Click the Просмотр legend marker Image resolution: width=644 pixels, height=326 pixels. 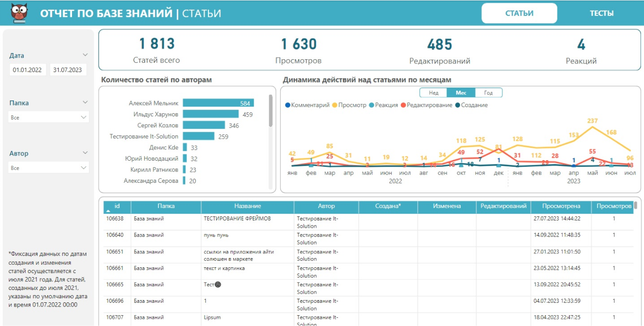(335, 105)
